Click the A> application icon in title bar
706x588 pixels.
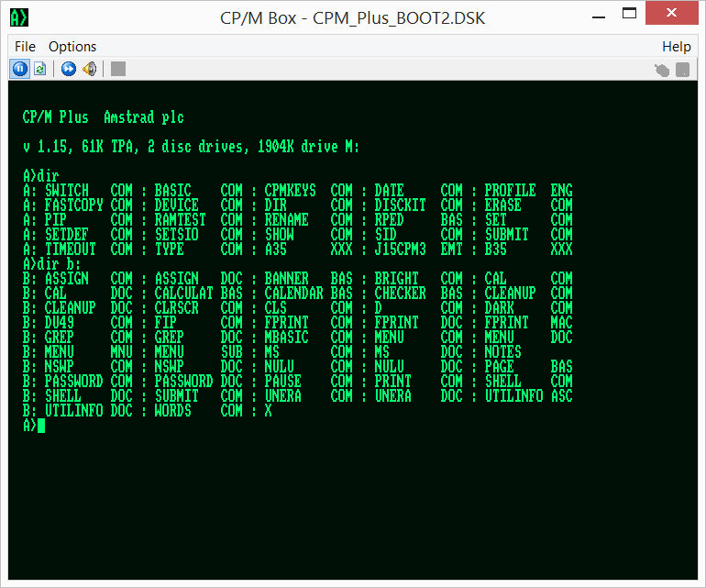pyautogui.click(x=19, y=18)
